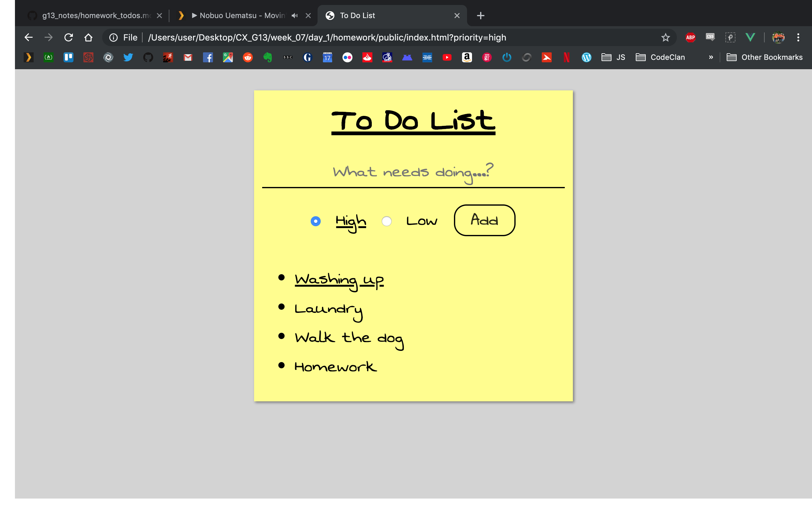This screenshot has height=516, width=812.
Task: Open the Evernote bookmark
Action: pos(268,57)
